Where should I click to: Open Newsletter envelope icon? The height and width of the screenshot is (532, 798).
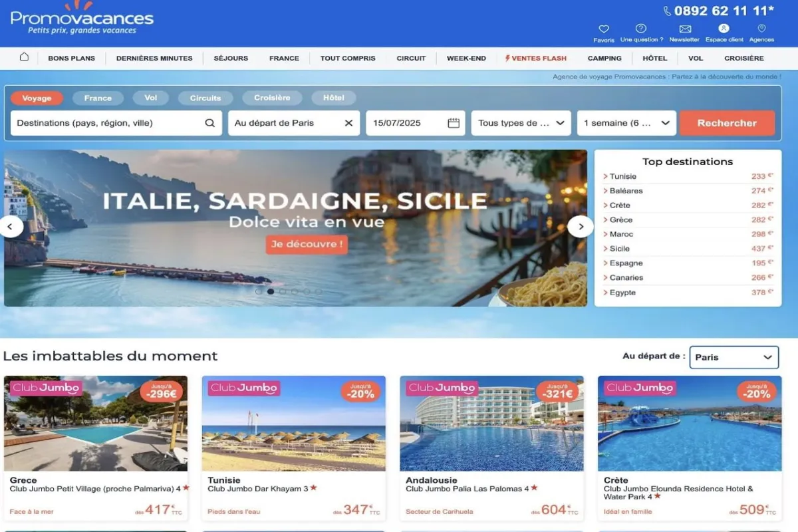pos(685,29)
